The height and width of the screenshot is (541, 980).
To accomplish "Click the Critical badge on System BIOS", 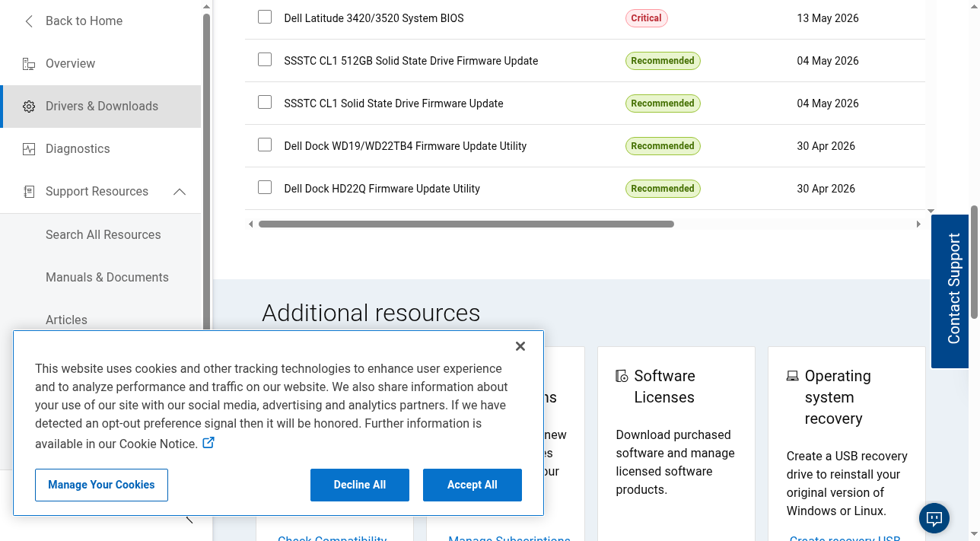I will click(x=646, y=18).
